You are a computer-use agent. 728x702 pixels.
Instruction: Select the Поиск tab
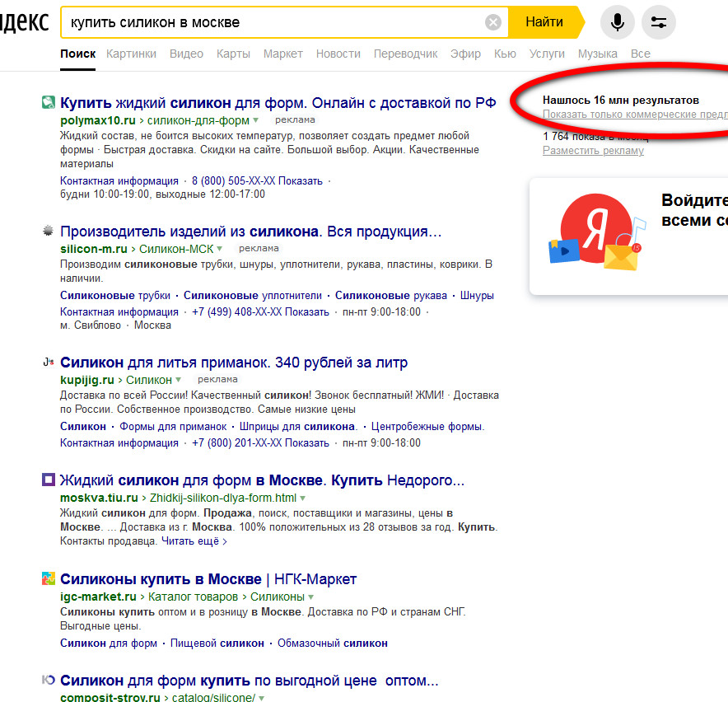click(x=77, y=54)
